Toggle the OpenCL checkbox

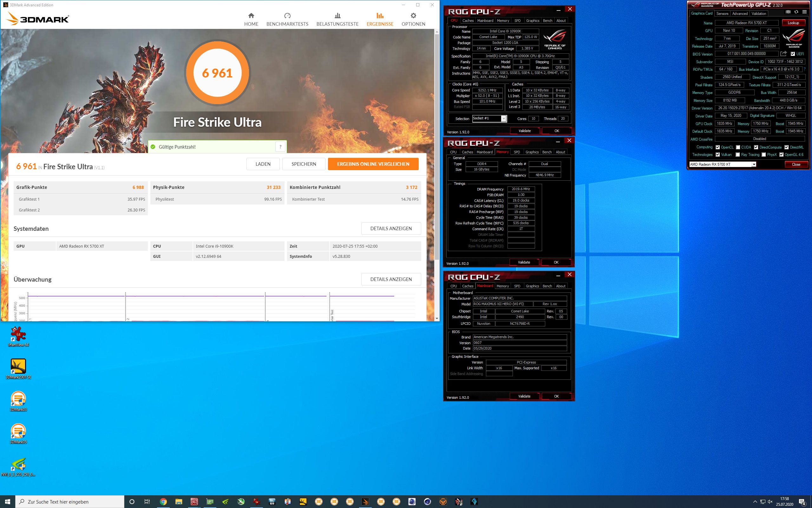[x=717, y=147]
